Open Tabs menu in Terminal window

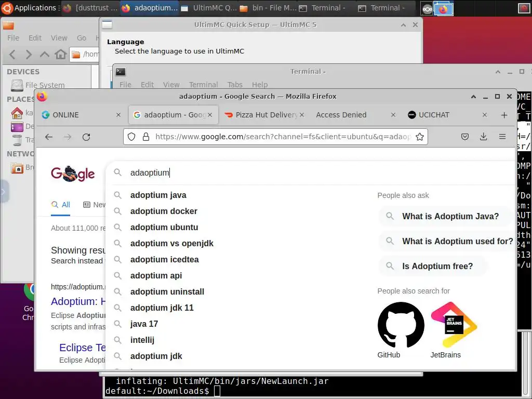pos(235,85)
